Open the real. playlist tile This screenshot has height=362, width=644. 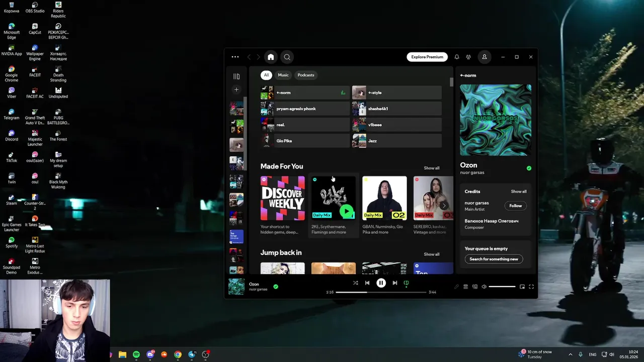(305, 125)
